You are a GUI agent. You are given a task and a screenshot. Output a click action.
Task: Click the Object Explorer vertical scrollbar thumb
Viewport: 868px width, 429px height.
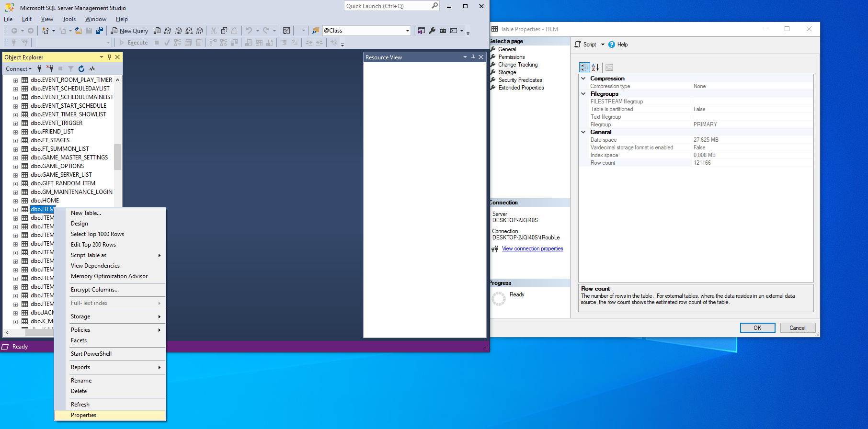(117, 157)
